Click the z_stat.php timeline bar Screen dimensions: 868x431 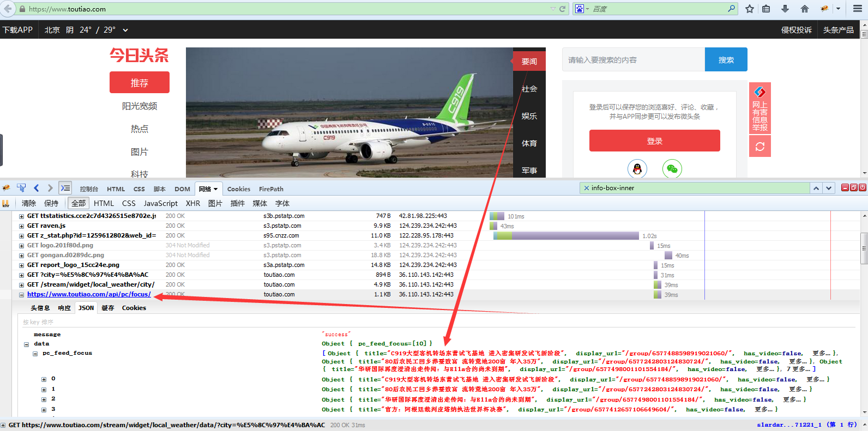(x=566, y=236)
